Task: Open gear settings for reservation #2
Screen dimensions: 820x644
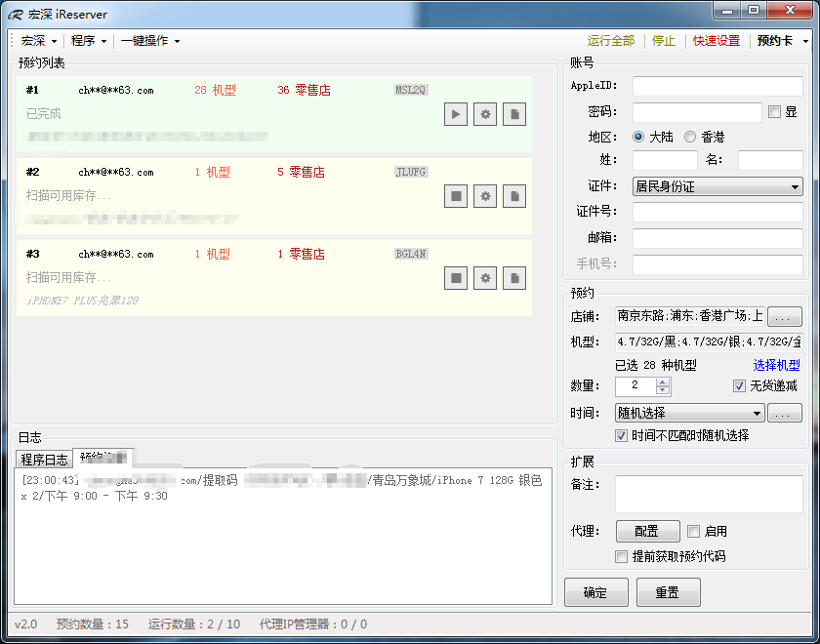Action: [x=485, y=196]
